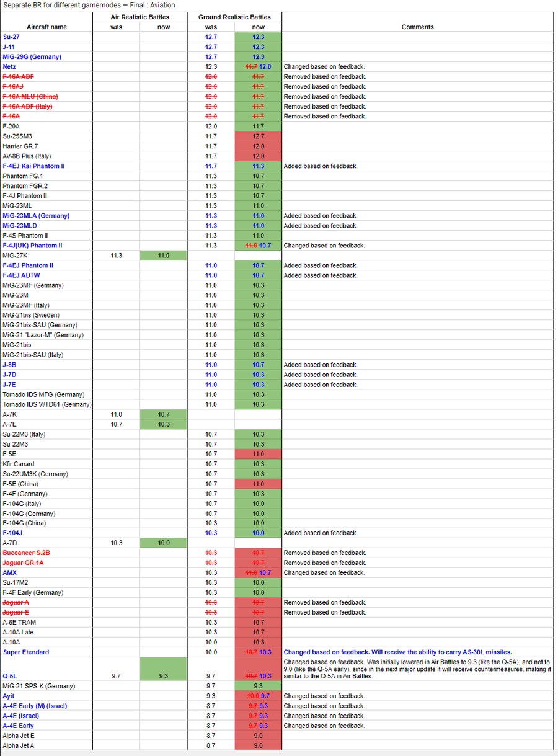This screenshot has width=558, height=756.
Task: Select Harrier GR.7's red 12.0 value cell
Action: pyautogui.click(x=259, y=146)
